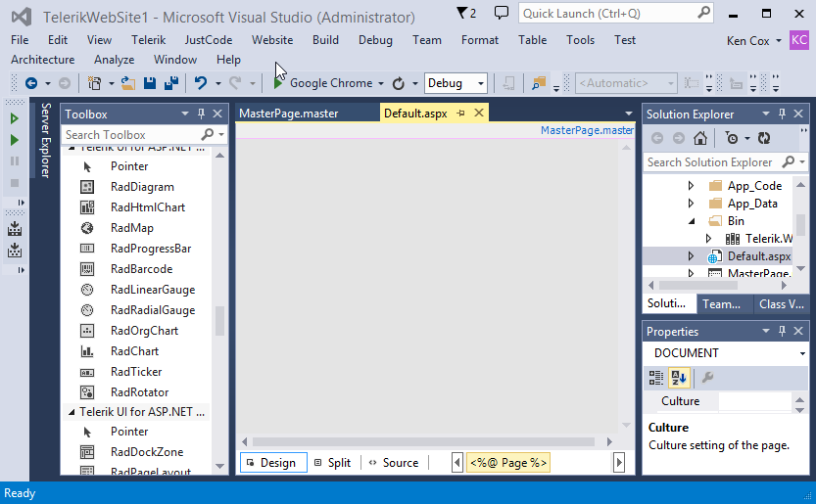This screenshot has height=504, width=816.
Task: Expand the App_Code folder node
Action: 691,186
